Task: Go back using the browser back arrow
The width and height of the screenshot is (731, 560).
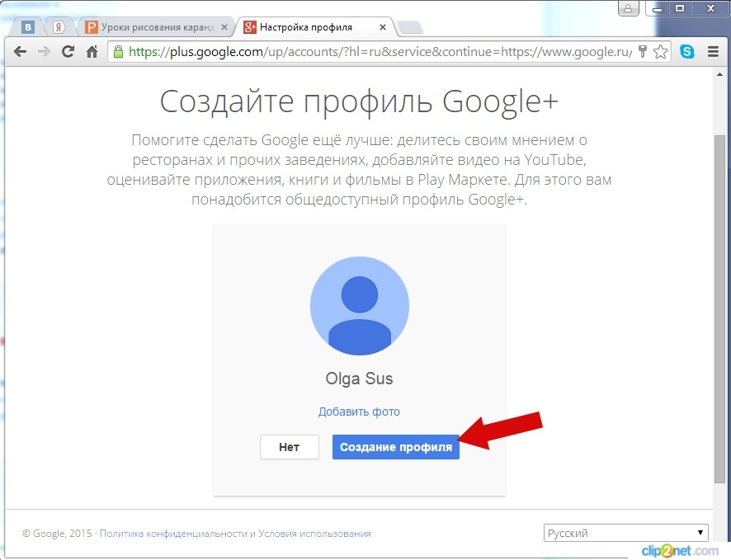Action: pyautogui.click(x=20, y=51)
